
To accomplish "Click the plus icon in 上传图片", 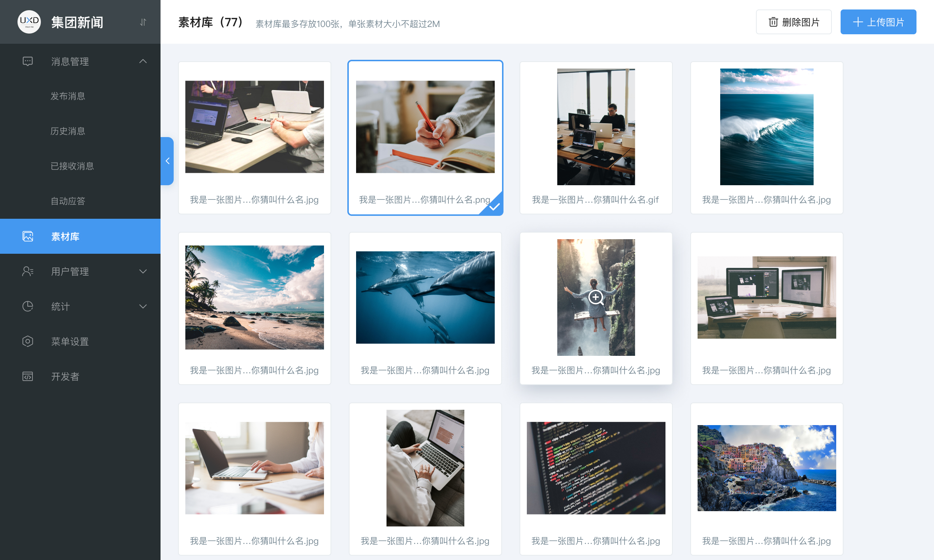I will tap(858, 22).
